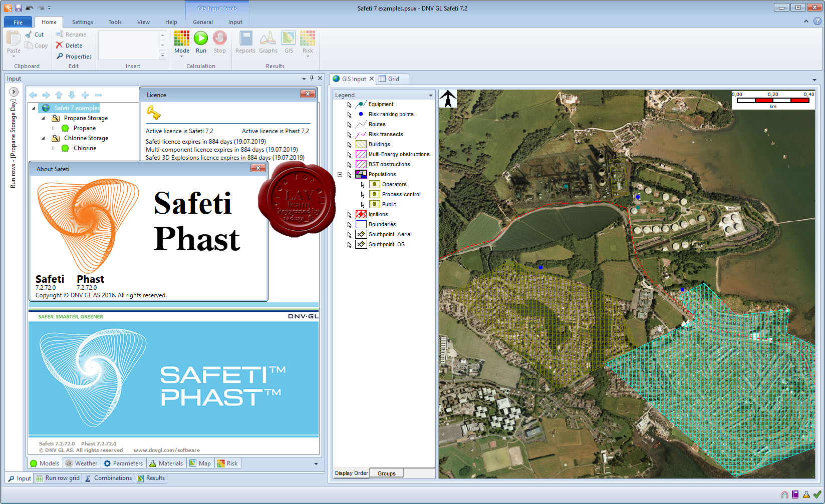Image resolution: width=825 pixels, height=504 pixels.
Task: Click the green checkmark status bar icon
Action: click(817, 495)
